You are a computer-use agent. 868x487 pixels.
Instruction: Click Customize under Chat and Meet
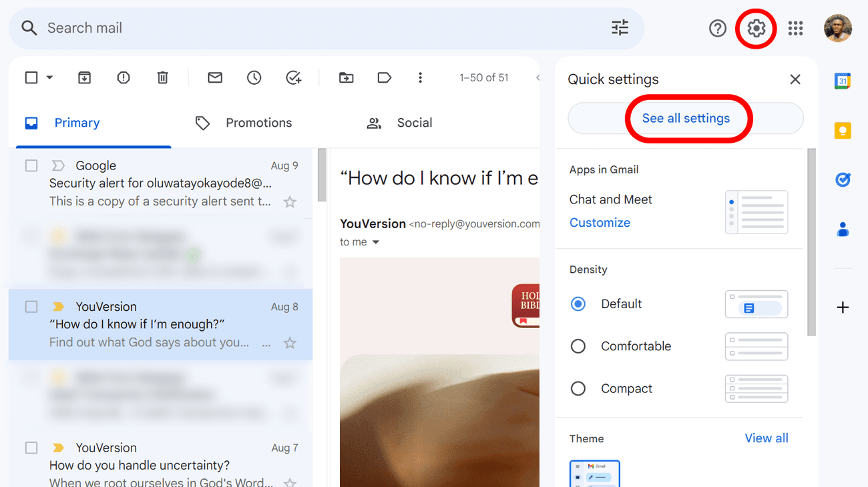600,222
